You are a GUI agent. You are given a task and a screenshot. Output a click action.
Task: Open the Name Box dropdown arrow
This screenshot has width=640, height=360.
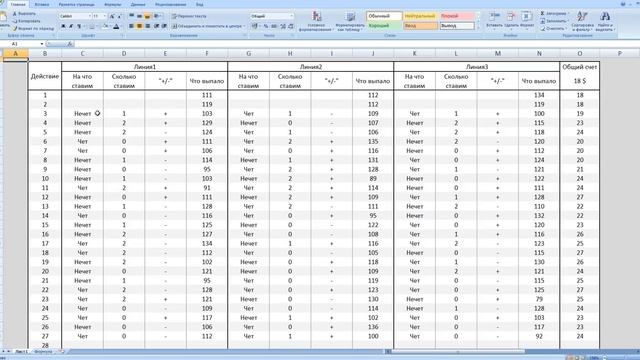(x=42, y=44)
